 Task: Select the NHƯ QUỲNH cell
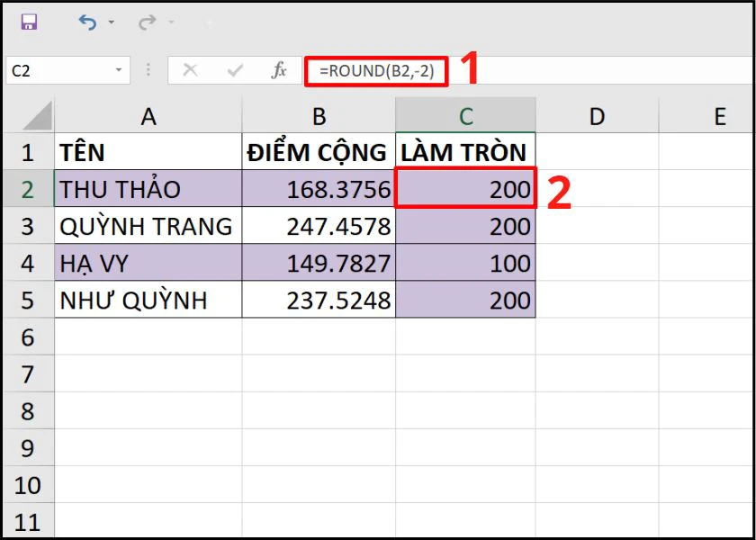coord(148,300)
